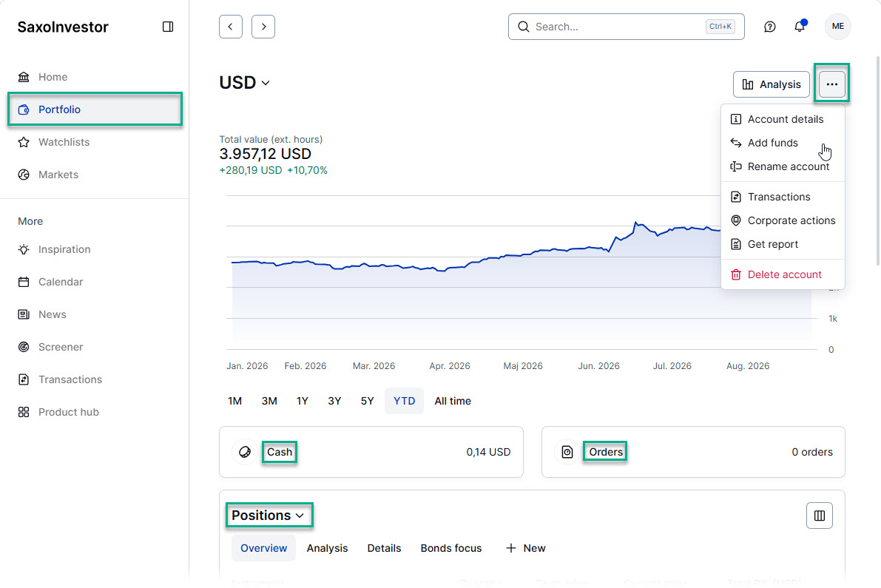Set chart range to 5Y
881x588 pixels.
(x=367, y=401)
